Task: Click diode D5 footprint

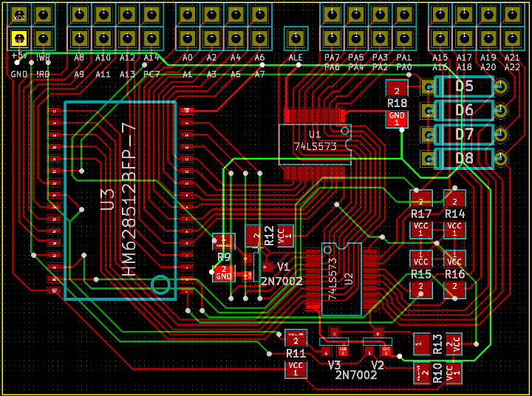Action: pos(464,87)
